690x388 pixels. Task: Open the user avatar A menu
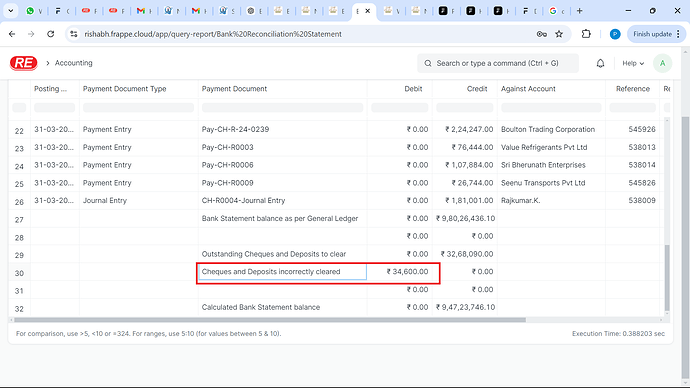[662, 63]
